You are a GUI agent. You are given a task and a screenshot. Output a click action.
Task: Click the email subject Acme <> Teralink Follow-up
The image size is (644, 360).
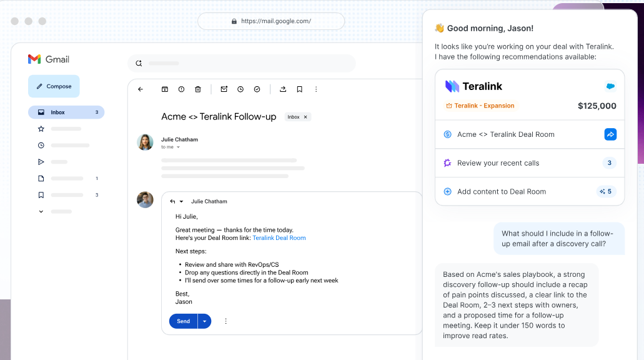pos(219,117)
